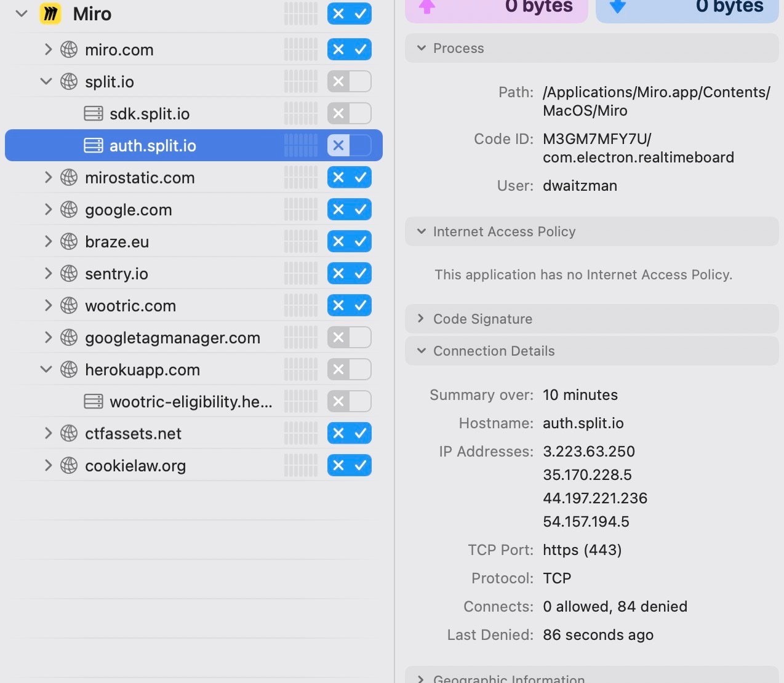This screenshot has height=683, width=784.
Task: Click server icon next to sdk.split.io
Action: click(94, 113)
